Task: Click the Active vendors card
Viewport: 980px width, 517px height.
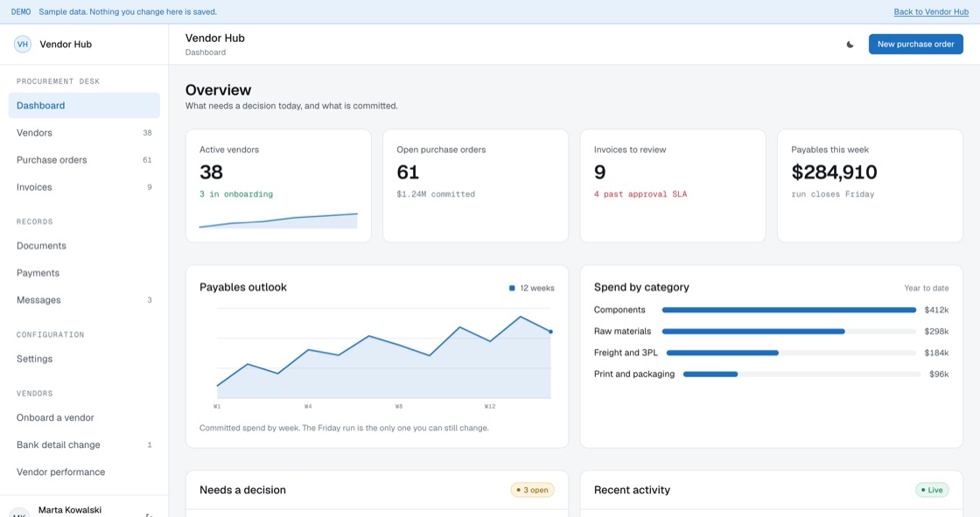Action: (x=278, y=185)
